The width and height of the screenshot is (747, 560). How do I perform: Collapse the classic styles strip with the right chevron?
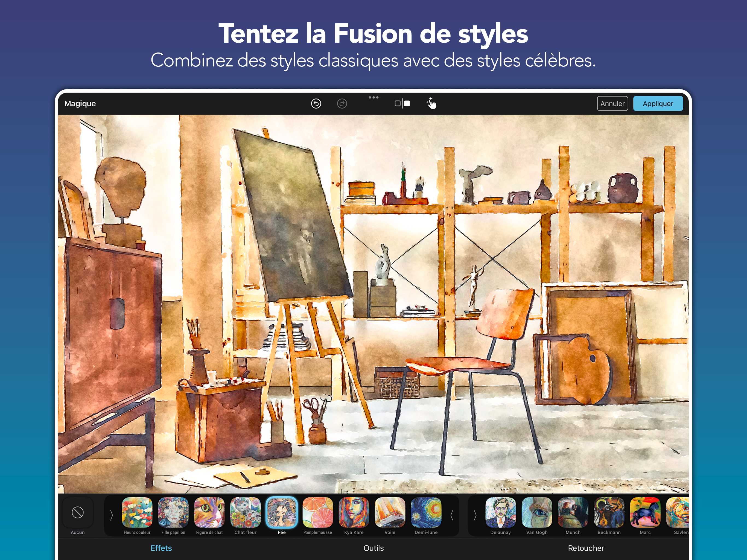point(451,515)
